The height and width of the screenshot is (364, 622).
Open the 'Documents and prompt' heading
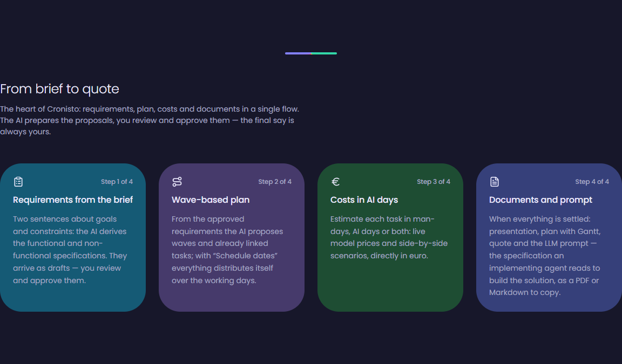click(540, 200)
